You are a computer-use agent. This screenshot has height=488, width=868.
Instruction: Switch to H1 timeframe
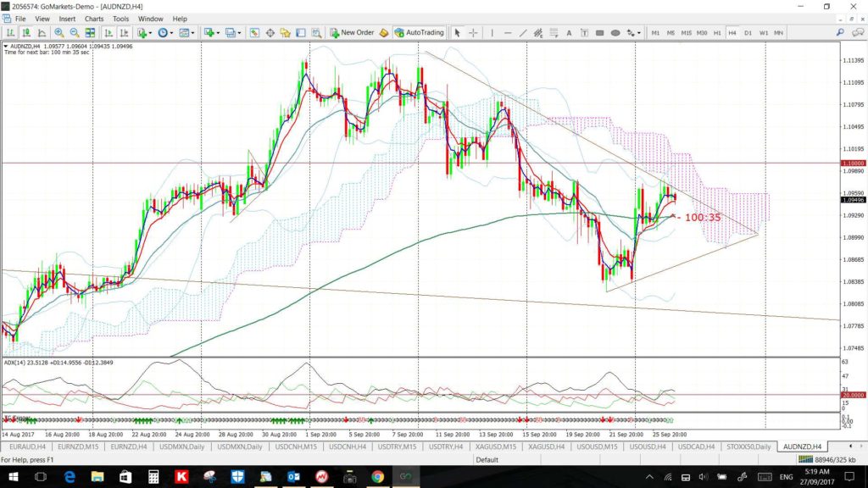(717, 33)
